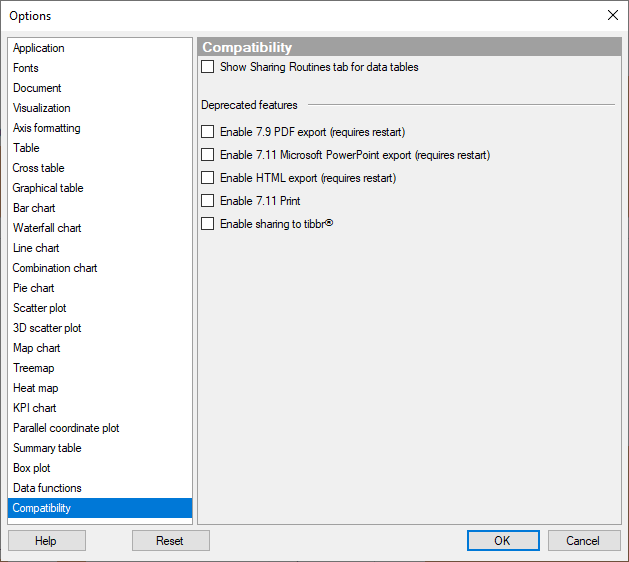Screen dimensions: 629x562
Task: Switch to Visualization settings
Action: pyautogui.click(x=42, y=108)
